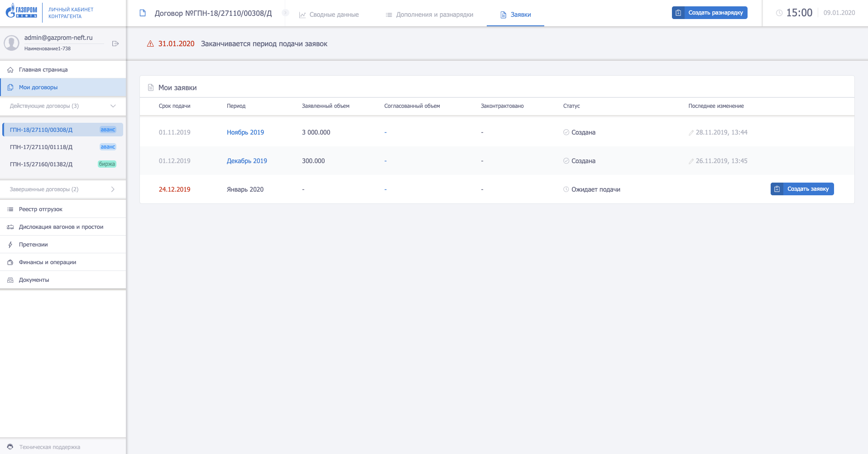Click the pencil icon next to 26.11.2019, 13:45
The height and width of the screenshot is (454, 868).
click(x=691, y=161)
